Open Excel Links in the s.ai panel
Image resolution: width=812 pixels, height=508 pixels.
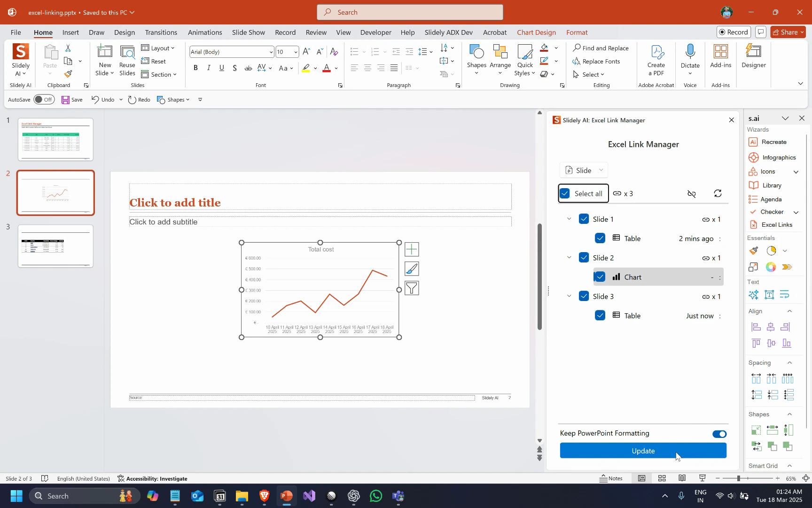776,225
